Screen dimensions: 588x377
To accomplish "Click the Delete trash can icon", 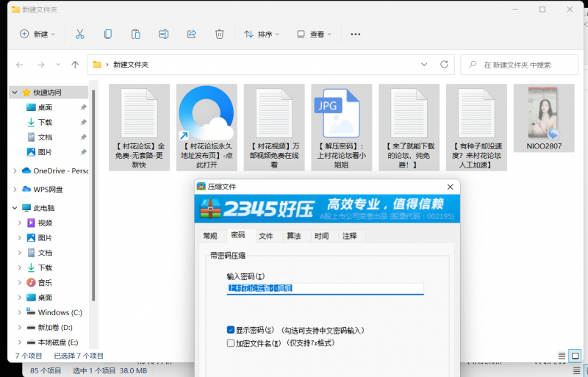I will click(219, 34).
